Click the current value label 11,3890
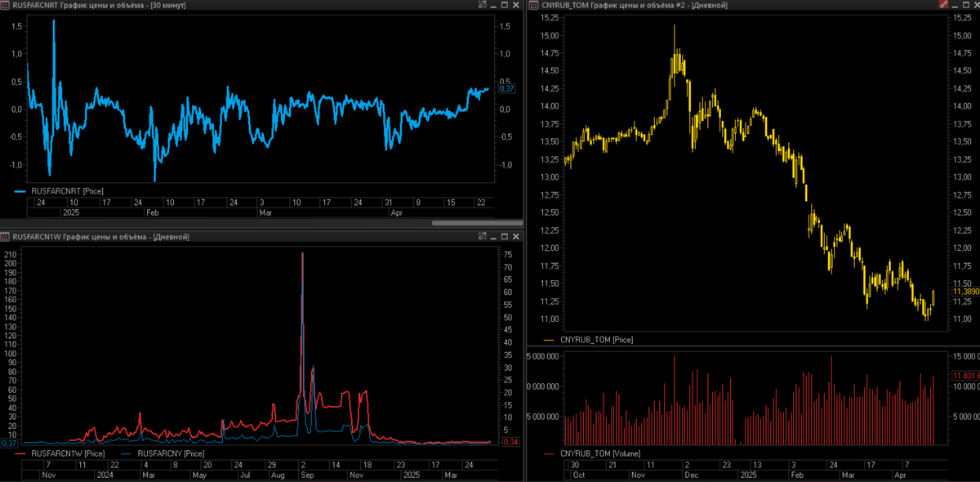This screenshot has width=980, height=482. pyautogui.click(x=965, y=291)
